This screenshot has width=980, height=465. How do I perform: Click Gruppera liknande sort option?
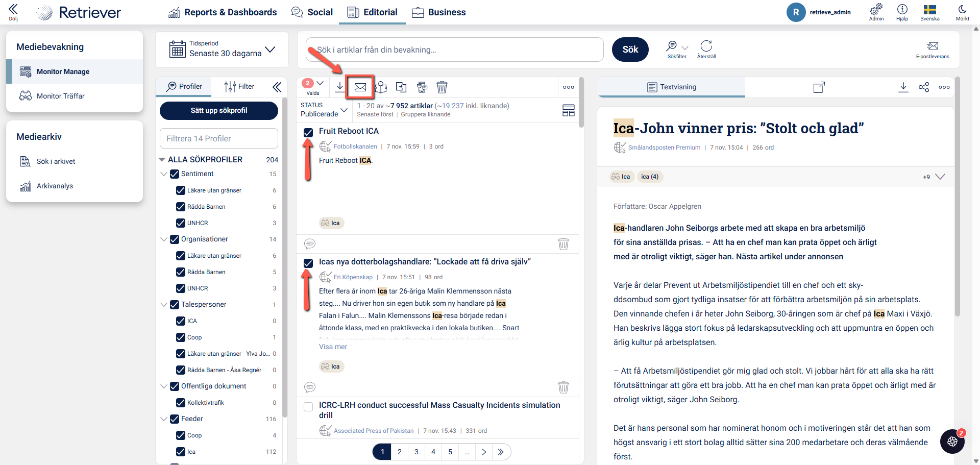click(x=426, y=114)
